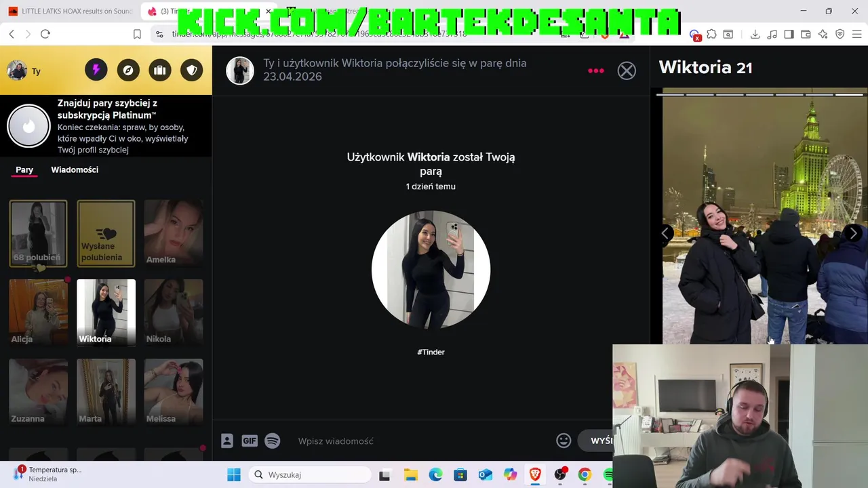Bookmark this page with bookmark icon
The image size is (868, 488).
click(x=137, y=34)
